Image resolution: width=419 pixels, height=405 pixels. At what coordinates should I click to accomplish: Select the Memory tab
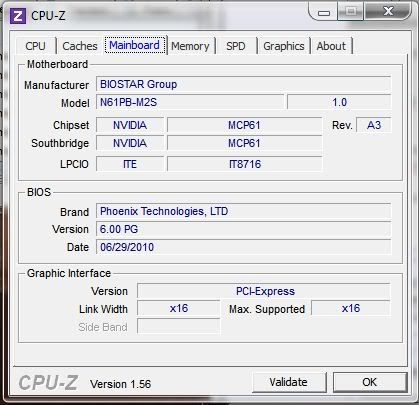[190, 46]
